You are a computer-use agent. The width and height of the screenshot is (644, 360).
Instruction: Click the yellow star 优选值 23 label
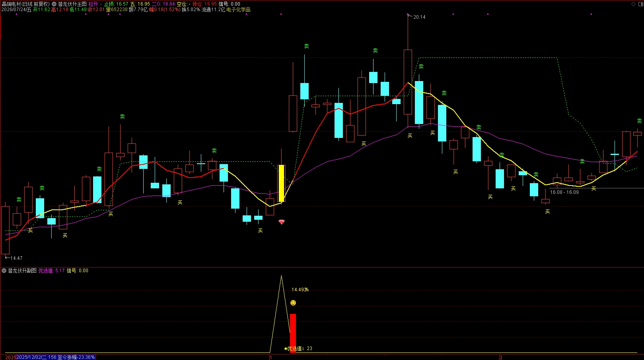pos(298,348)
